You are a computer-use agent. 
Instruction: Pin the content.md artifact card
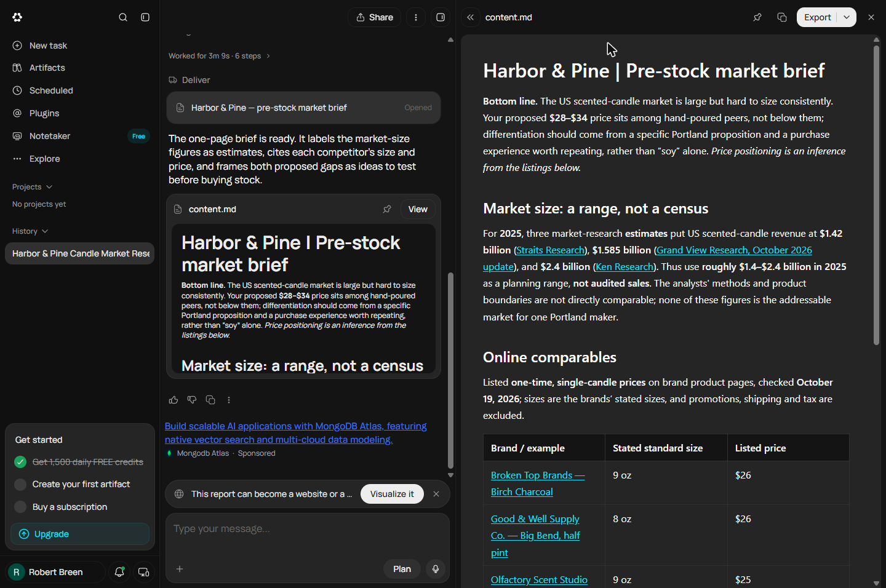coord(387,209)
